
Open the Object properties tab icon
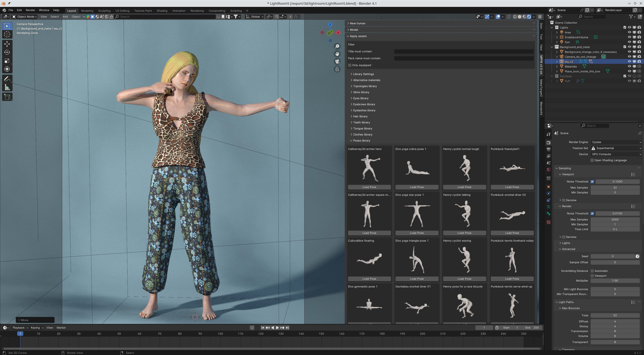coord(549,187)
